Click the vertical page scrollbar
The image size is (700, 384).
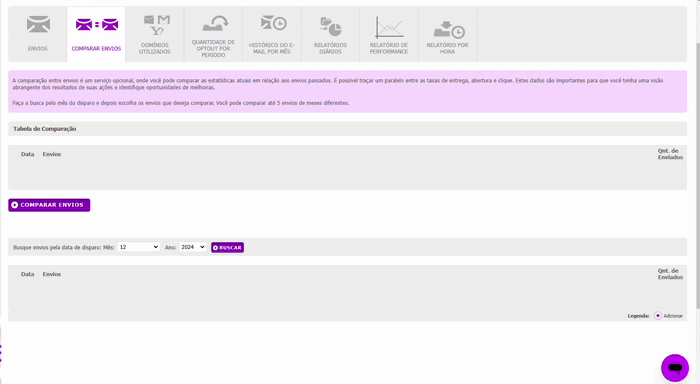(x=697, y=176)
